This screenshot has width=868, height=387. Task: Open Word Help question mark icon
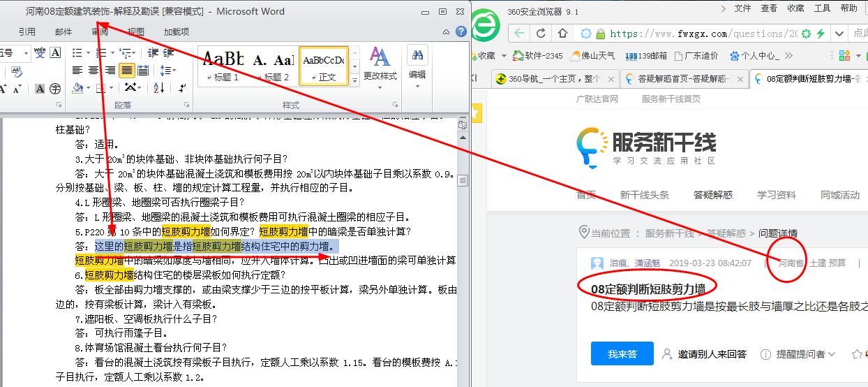pos(461,31)
